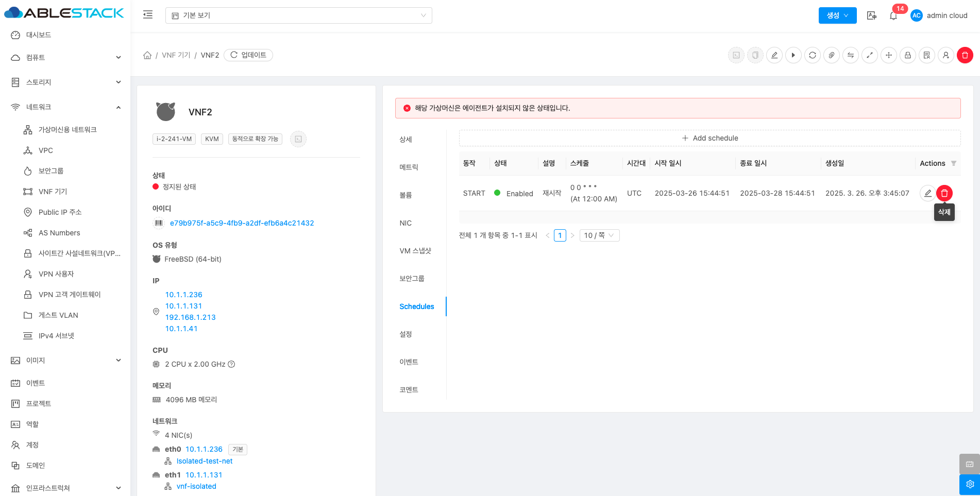Click the reinstall VM refresh icon
The width and height of the screenshot is (980, 496).
tap(813, 55)
